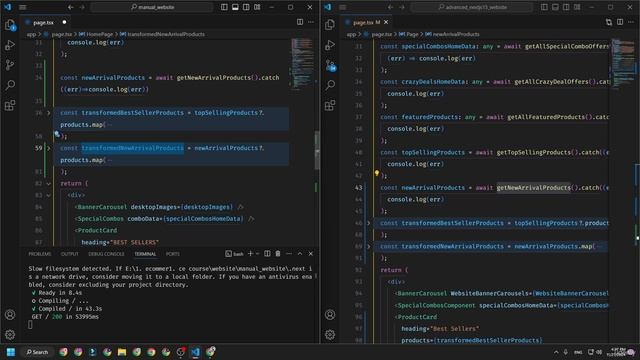This screenshot has height=360, width=640.
Task: Expand folded region at line 46 right editor
Action: click(x=368, y=223)
